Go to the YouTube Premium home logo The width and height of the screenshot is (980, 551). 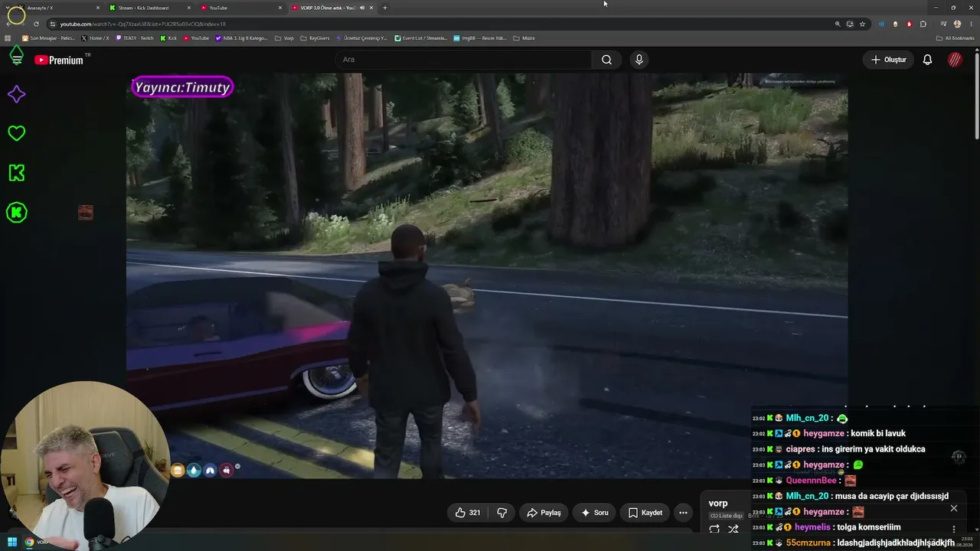pos(59,60)
